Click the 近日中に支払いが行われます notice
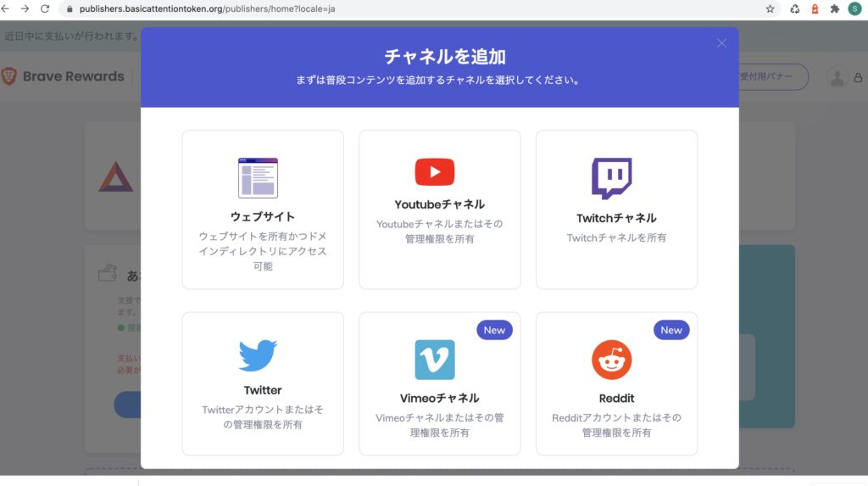 [71, 36]
